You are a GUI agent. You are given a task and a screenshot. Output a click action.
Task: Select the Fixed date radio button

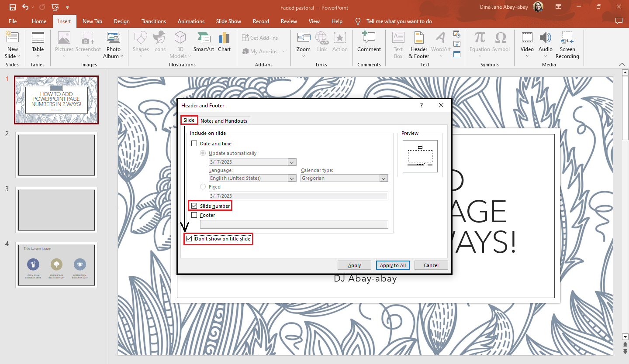click(203, 186)
